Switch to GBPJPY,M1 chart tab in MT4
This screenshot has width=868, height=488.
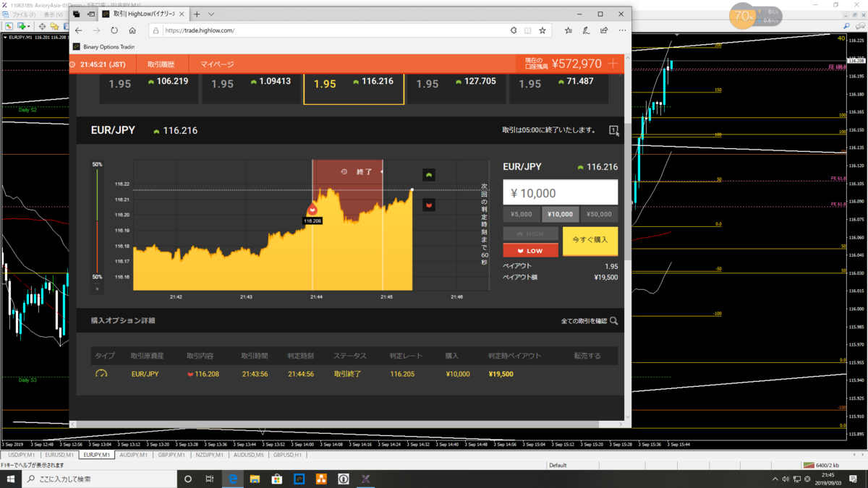pos(171,455)
